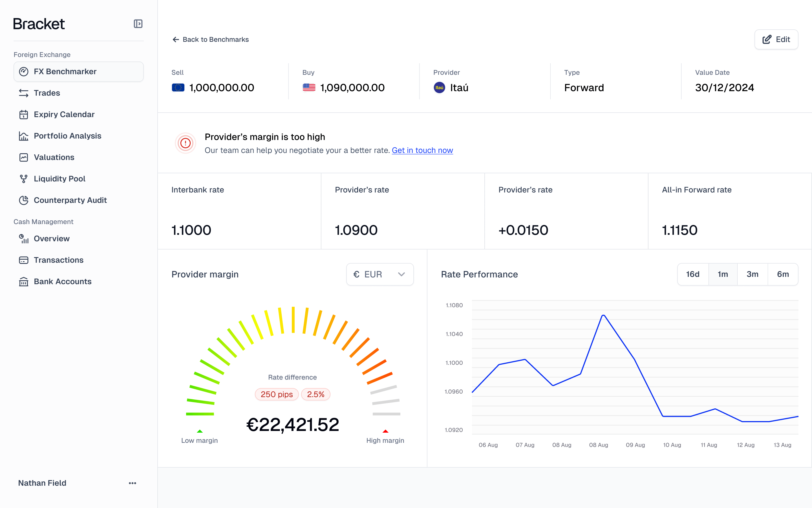Screen dimensions: 812x508
Task: Click the Get in touch now link
Action: [x=422, y=150]
